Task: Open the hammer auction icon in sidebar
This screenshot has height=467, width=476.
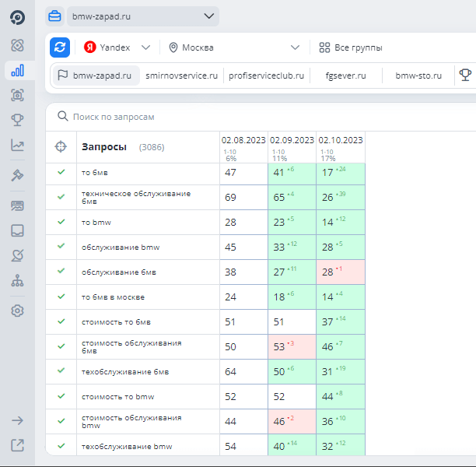Action: (x=17, y=175)
